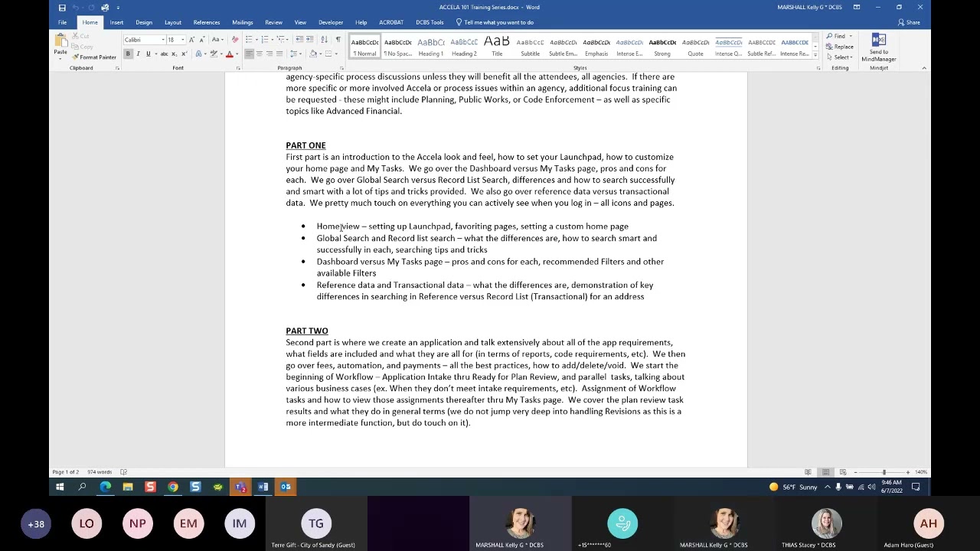Viewport: 980px width, 551px height.
Task: Toggle Italic formatting
Action: pyautogui.click(x=138, y=54)
